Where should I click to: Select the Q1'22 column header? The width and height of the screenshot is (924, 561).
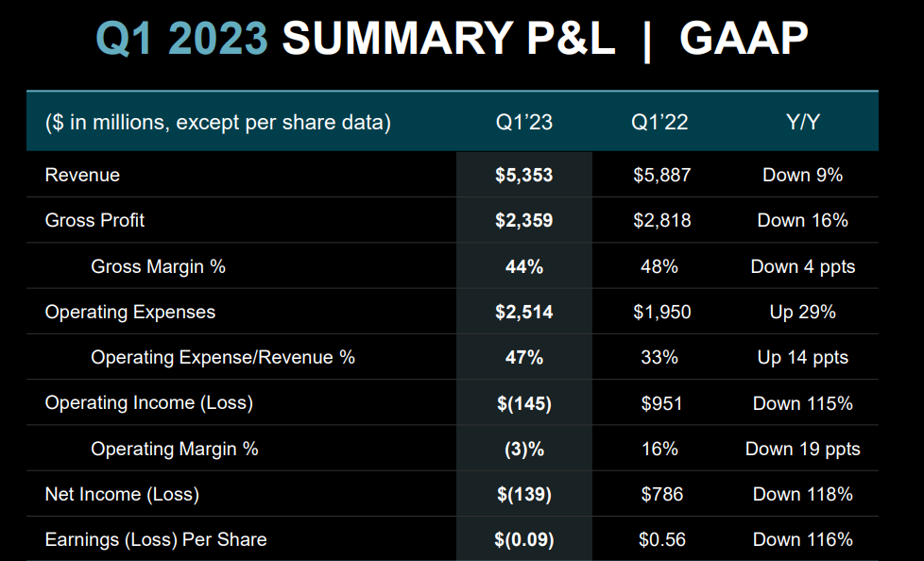tap(660, 123)
